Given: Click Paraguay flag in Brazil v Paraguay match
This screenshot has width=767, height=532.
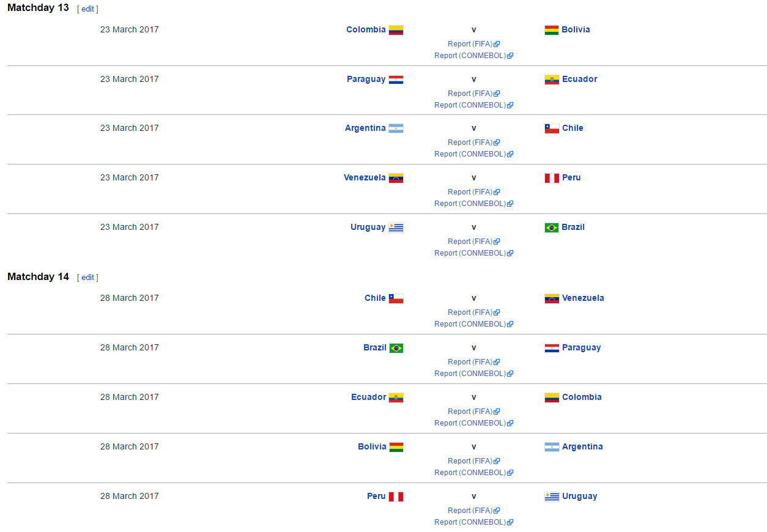Looking at the screenshot, I should pyautogui.click(x=552, y=348).
